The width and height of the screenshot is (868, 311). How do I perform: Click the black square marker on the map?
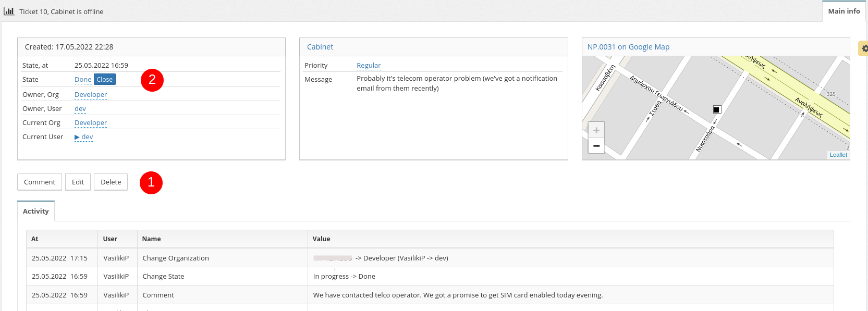(x=717, y=109)
